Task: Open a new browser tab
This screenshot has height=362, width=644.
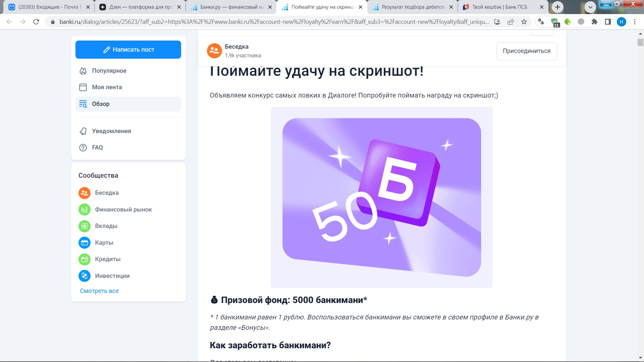Action: point(557,7)
